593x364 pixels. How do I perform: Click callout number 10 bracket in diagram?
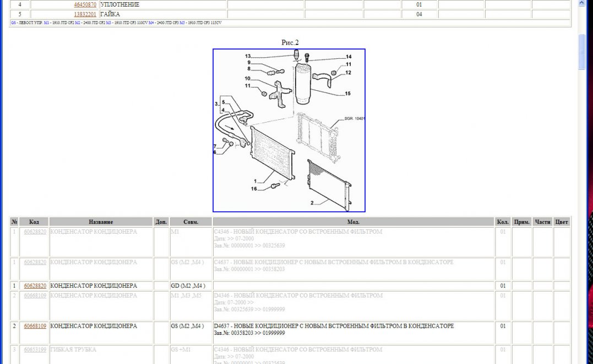point(248,78)
